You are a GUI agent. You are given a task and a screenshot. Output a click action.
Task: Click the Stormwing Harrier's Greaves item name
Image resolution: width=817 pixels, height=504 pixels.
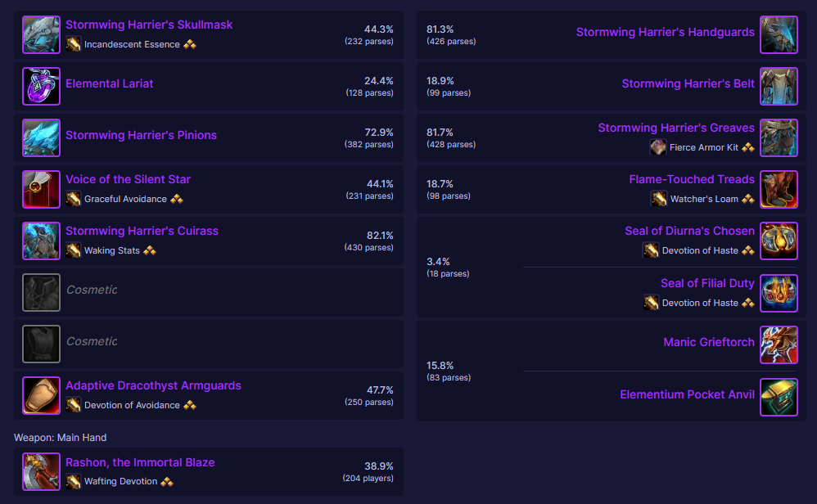coord(676,128)
